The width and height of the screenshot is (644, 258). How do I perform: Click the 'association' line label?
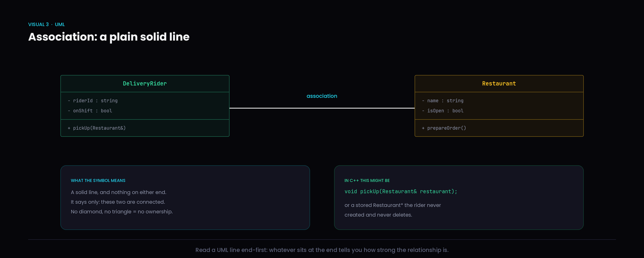pos(322,96)
